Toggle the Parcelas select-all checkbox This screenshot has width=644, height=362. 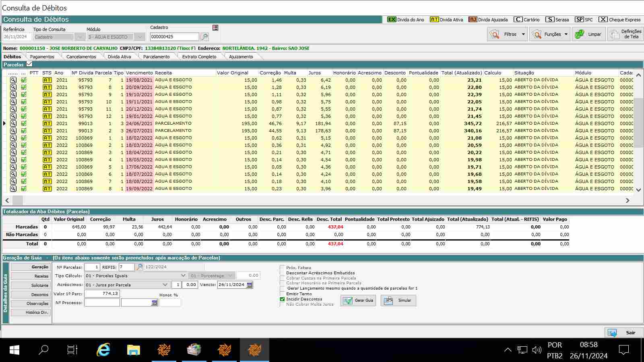click(29, 64)
